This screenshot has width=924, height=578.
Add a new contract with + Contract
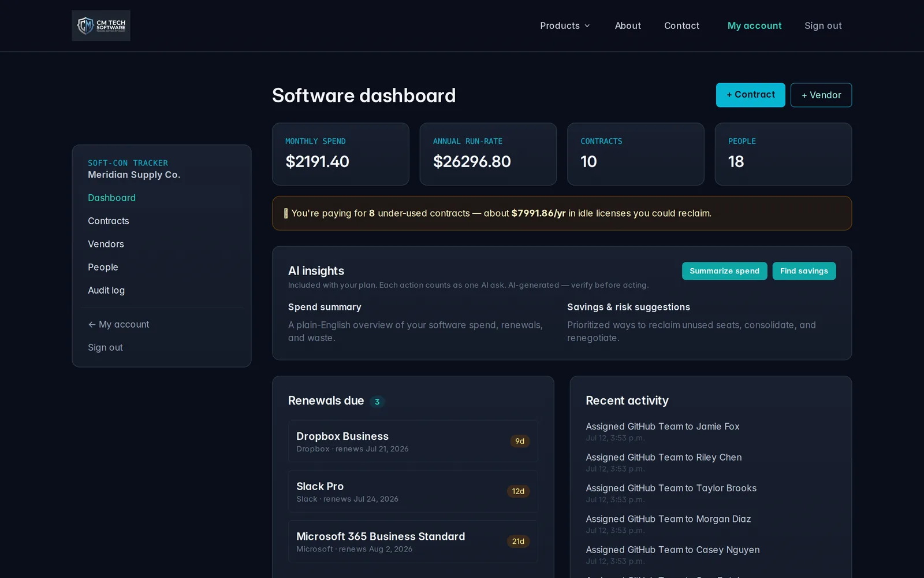click(750, 95)
